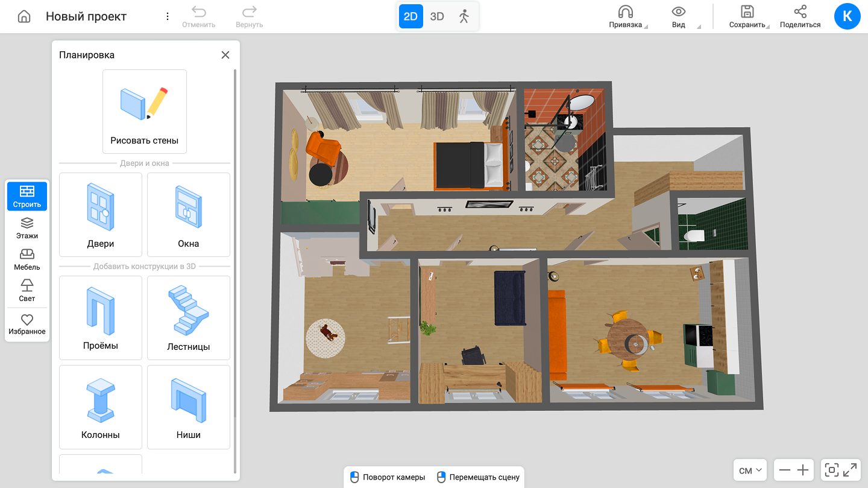Select the Рисовать стены tool

(x=145, y=112)
